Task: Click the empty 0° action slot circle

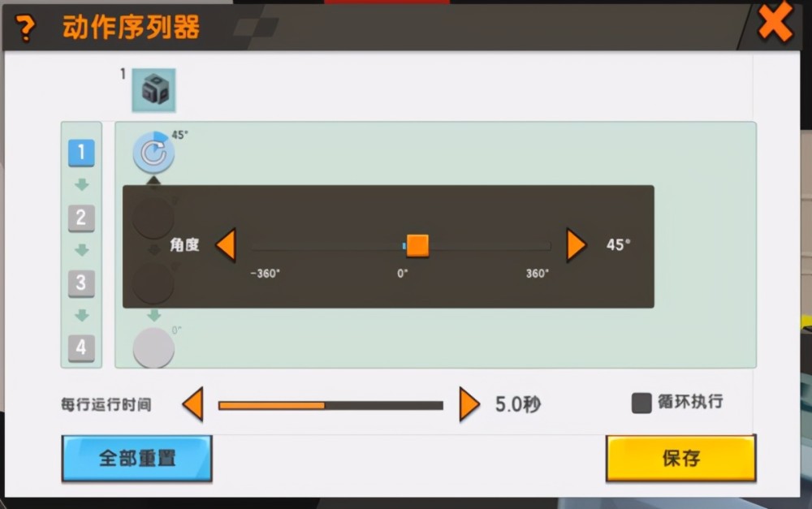Action: point(153,348)
